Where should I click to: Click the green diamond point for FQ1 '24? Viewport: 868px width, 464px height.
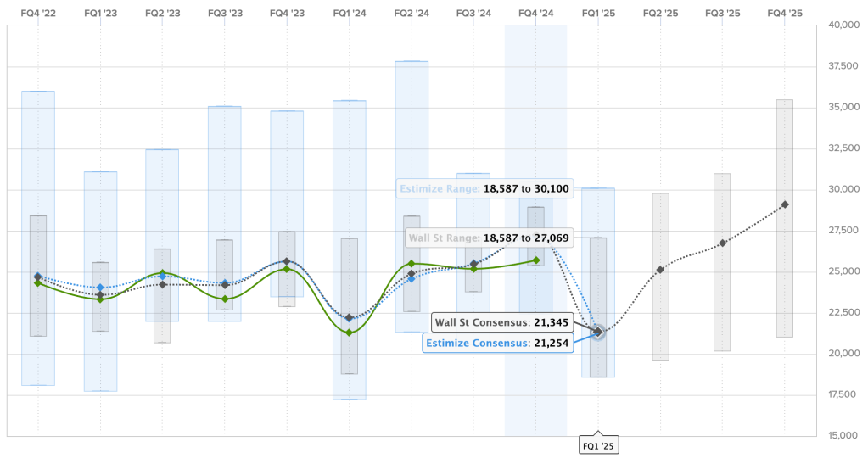(349, 333)
